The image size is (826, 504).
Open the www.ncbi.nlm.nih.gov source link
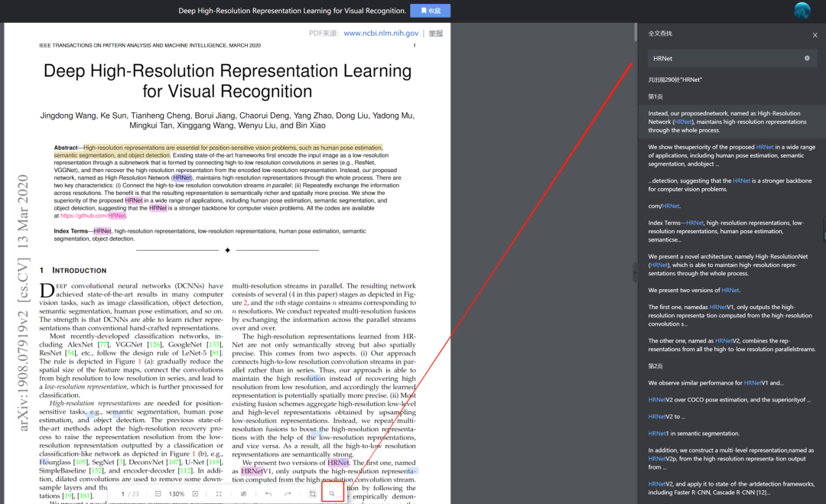pyautogui.click(x=381, y=33)
